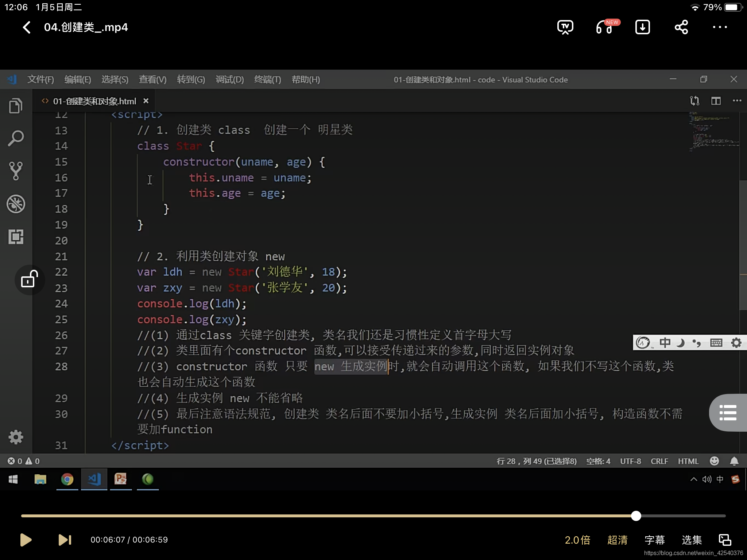Click taskbar volume icon
747x560 pixels.
click(707, 479)
